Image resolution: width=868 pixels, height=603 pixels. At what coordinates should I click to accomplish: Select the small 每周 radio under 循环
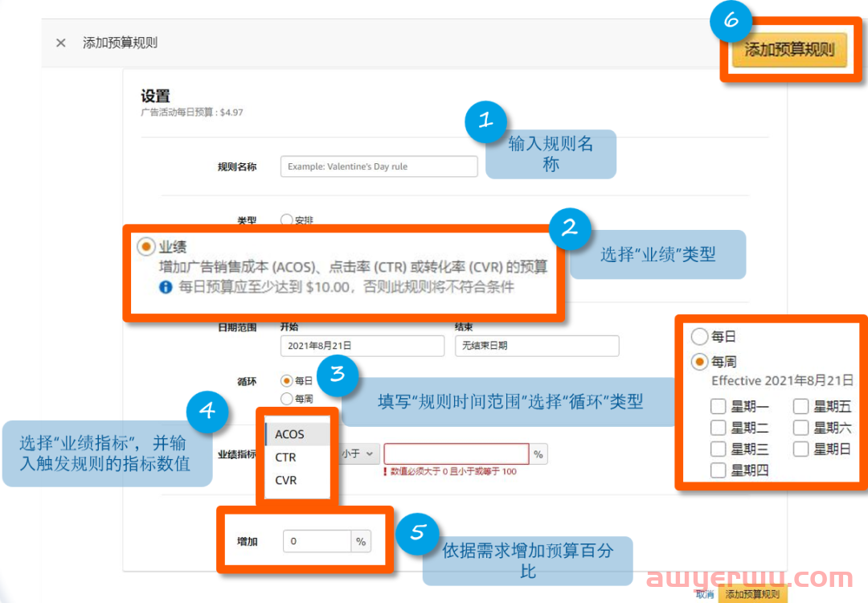tap(286, 398)
